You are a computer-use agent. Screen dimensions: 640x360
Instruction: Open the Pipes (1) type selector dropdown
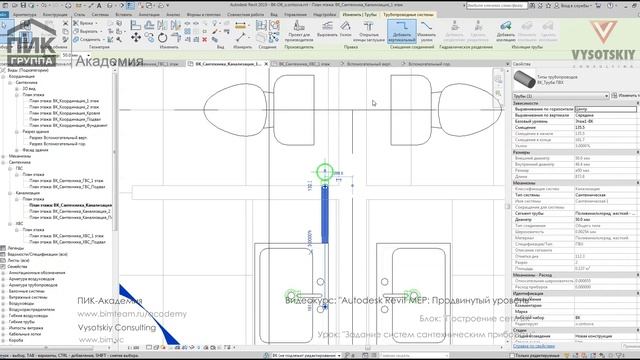tap(606, 96)
